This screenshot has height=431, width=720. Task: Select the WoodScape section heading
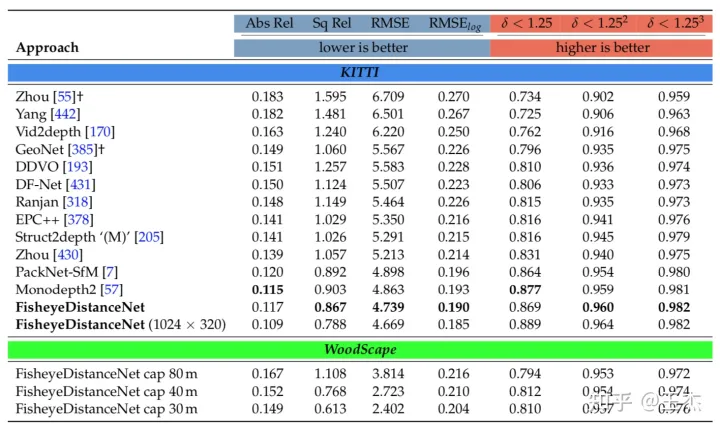click(x=360, y=349)
